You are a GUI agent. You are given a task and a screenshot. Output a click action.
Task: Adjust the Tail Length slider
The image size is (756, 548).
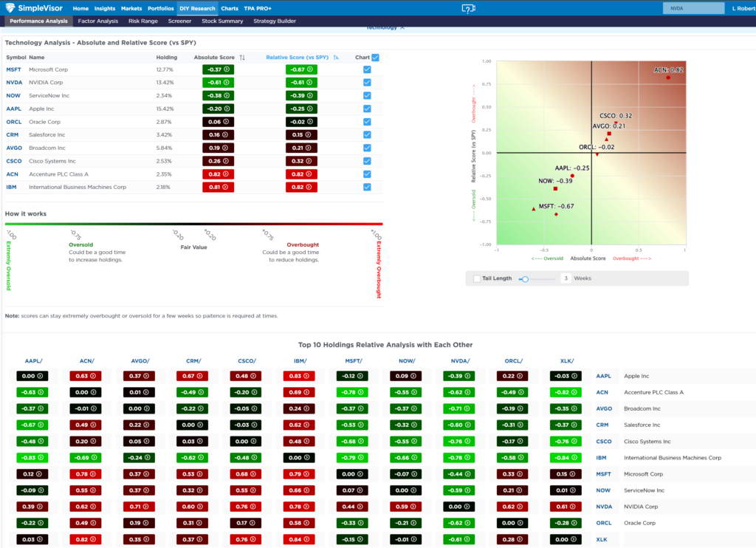(524, 279)
